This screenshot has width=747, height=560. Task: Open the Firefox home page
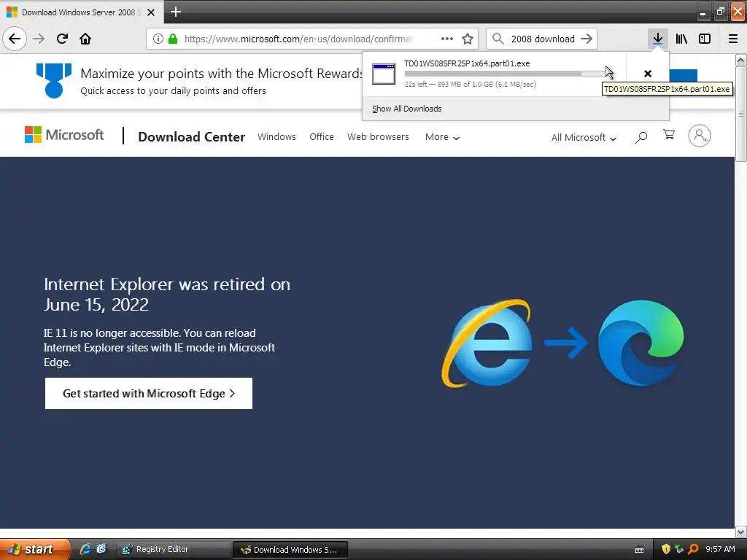pyautogui.click(x=85, y=39)
